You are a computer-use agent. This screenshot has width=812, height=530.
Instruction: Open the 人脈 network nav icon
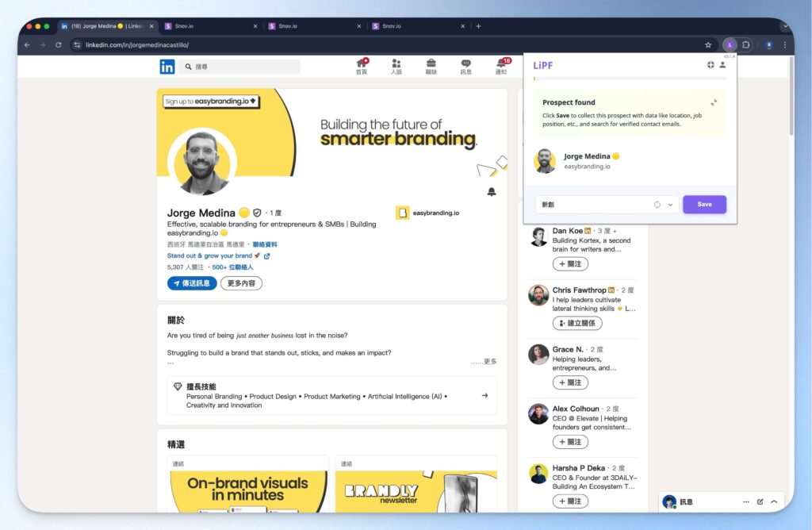coord(396,67)
